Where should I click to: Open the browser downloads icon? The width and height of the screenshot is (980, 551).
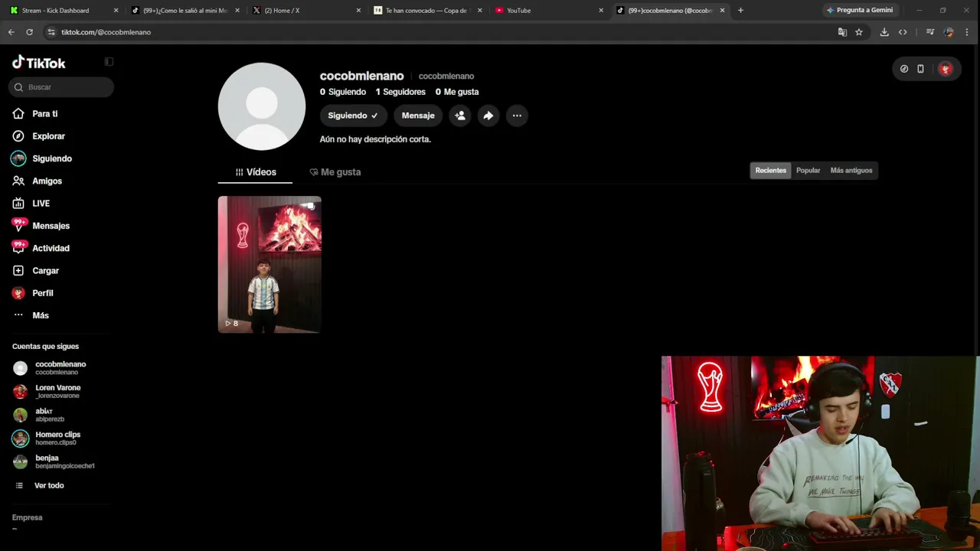[x=884, y=32]
